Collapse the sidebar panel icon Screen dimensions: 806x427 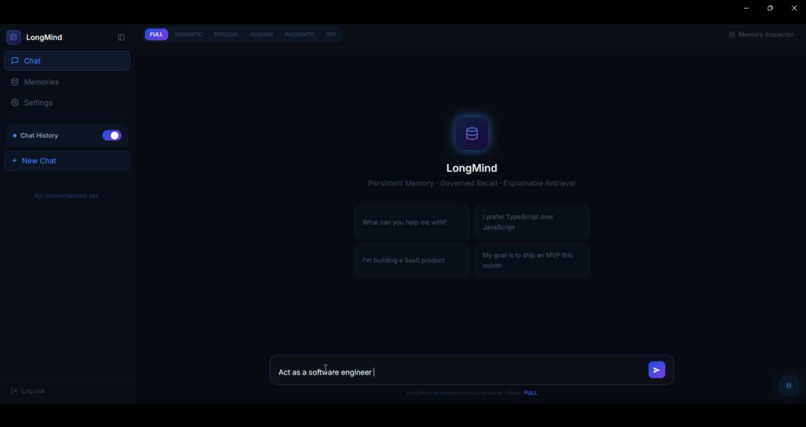tap(121, 37)
